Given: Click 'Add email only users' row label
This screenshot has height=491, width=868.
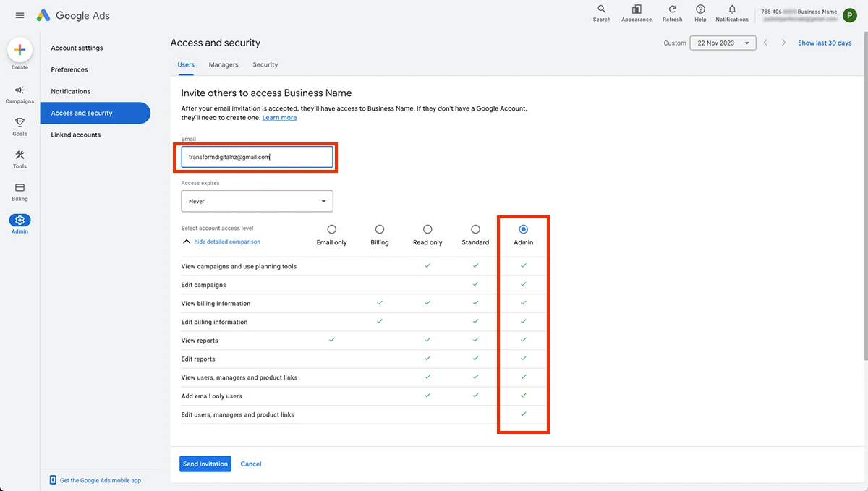Looking at the screenshot, I should click(212, 396).
